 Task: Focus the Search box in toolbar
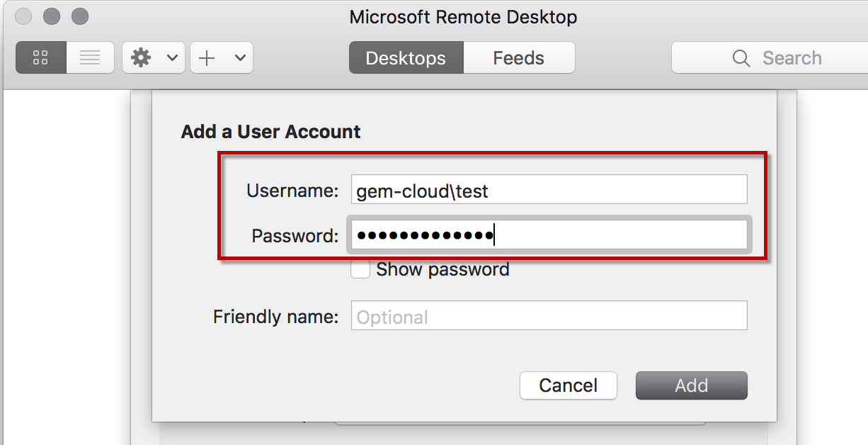click(770, 57)
